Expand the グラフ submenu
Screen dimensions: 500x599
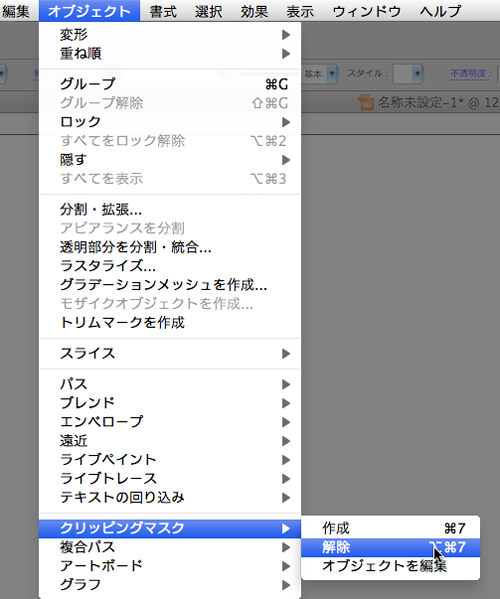170,584
